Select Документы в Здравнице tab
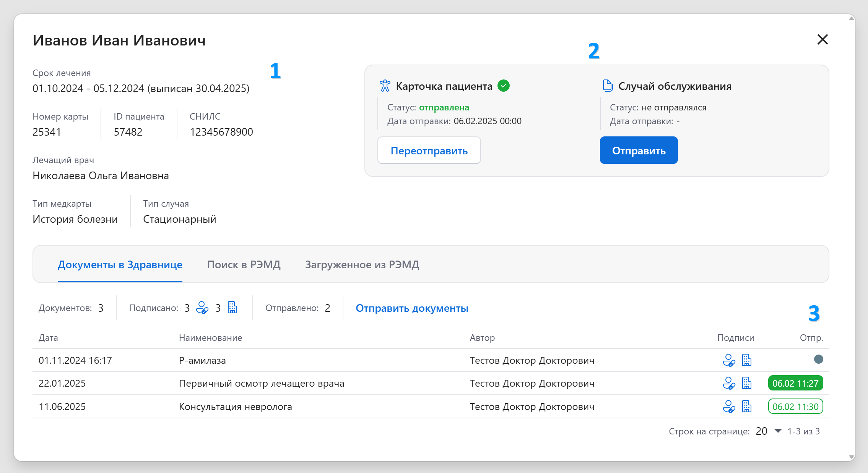This screenshot has height=473, width=868. pyautogui.click(x=120, y=264)
